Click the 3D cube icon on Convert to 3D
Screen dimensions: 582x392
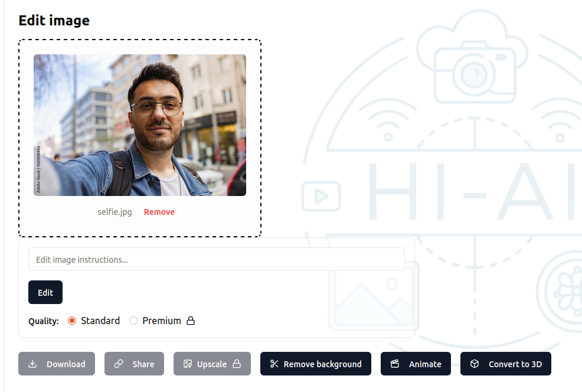[x=475, y=364]
